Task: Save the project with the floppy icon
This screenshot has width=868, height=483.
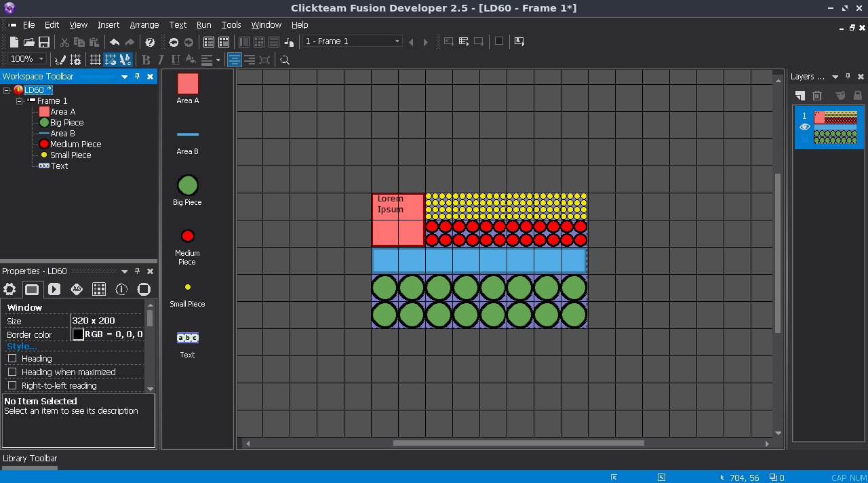Action: coord(44,42)
